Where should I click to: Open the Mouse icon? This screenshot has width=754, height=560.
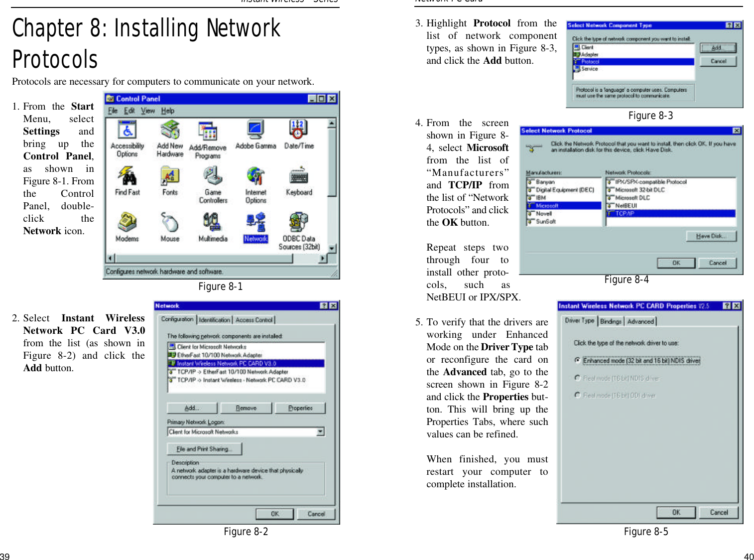tap(170, 228)
